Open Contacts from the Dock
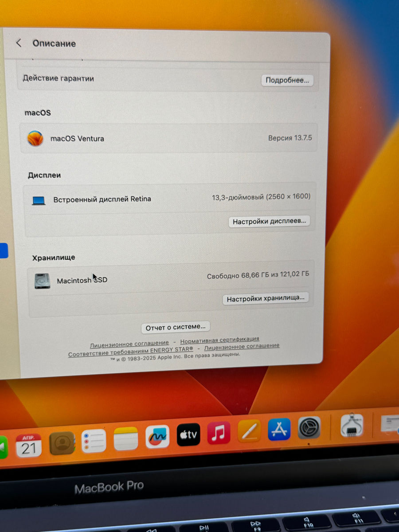 coord(62,443)
